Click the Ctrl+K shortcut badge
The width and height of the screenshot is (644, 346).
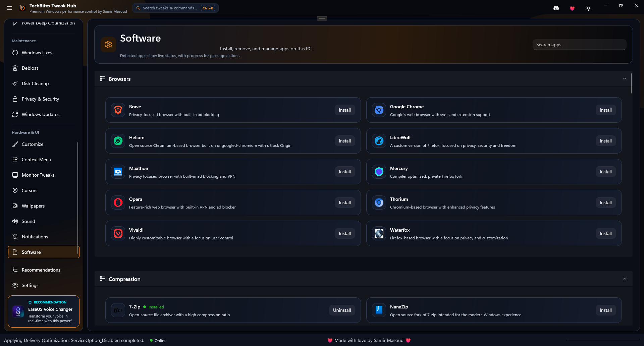coord(208,8)
